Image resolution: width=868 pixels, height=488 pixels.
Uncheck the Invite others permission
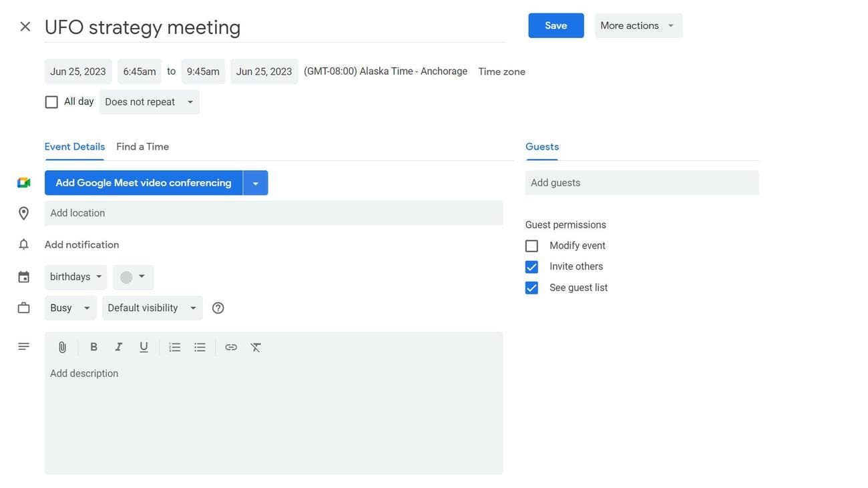[531, 267]
